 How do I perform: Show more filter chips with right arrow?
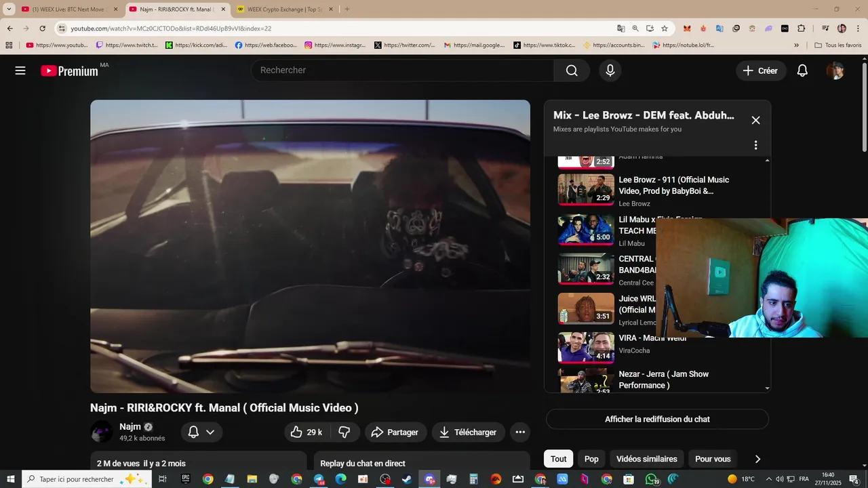coord(757,459)
